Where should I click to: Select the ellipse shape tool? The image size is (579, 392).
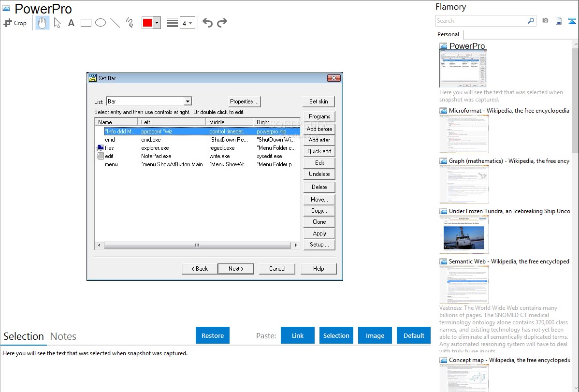[100, 23]
